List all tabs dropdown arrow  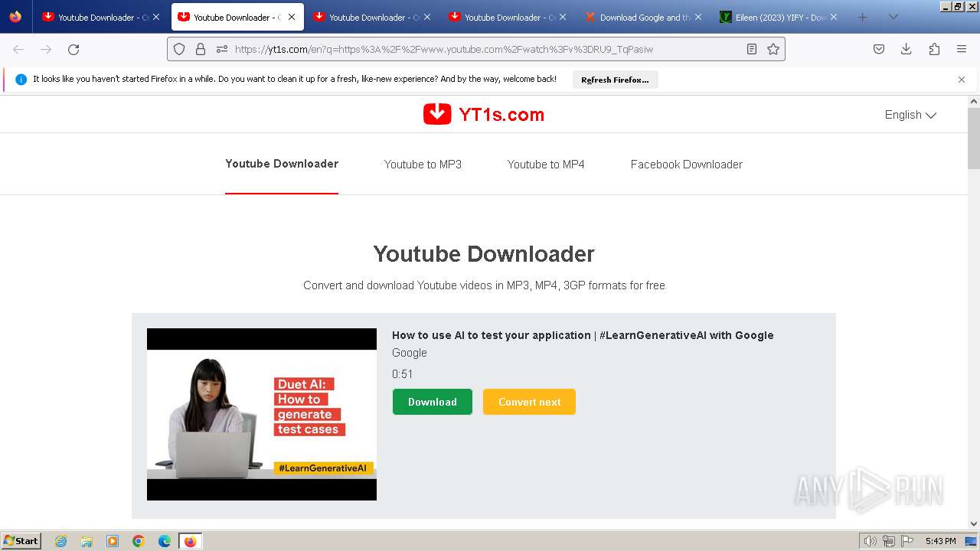pos(893,17)
